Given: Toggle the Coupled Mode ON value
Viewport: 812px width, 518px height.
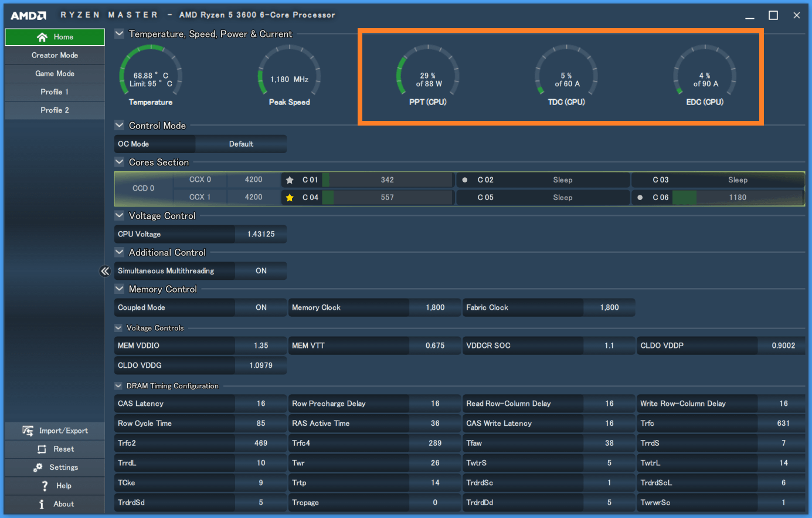Looking at the screenshot, I should (261, 307).
